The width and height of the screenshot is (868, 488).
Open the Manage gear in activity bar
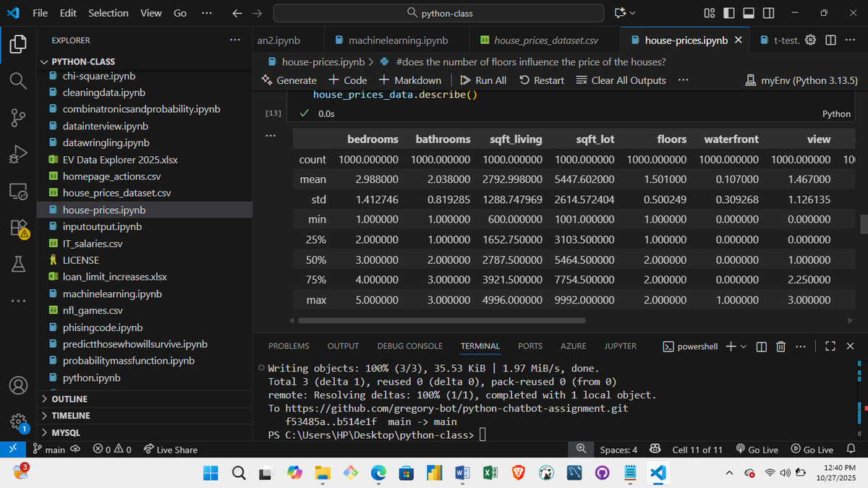[x=18, y=421]
